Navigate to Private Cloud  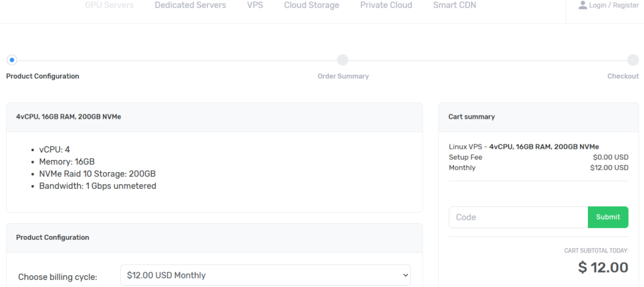tap(386, 5)
